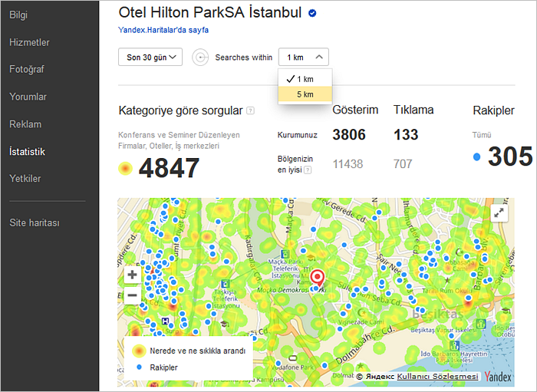Open the Bilgi section in sidebar
The image size is (537, 392).
click(18, 15)
